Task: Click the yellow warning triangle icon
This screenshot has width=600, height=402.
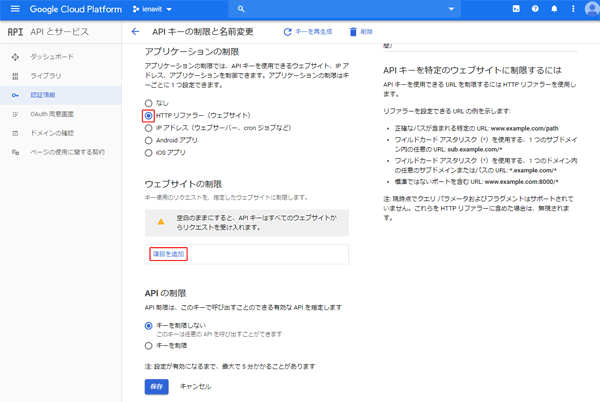Action: point(161,222)
